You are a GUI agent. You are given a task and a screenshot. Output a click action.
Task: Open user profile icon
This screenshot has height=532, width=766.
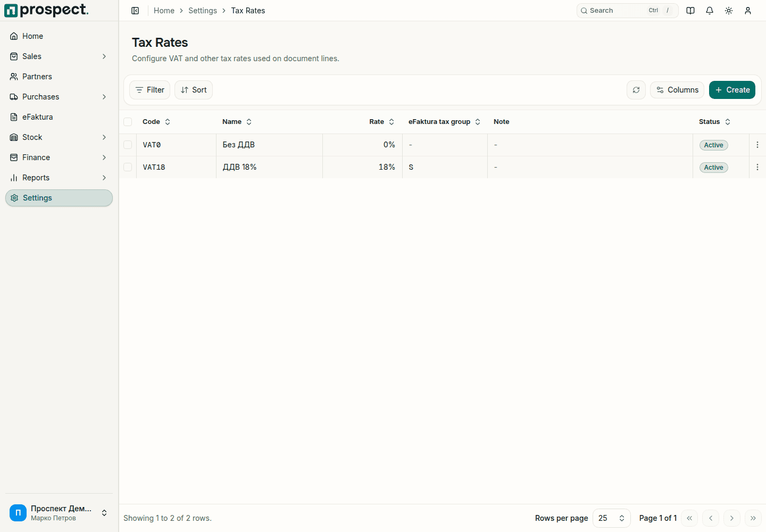click(748, 11)
